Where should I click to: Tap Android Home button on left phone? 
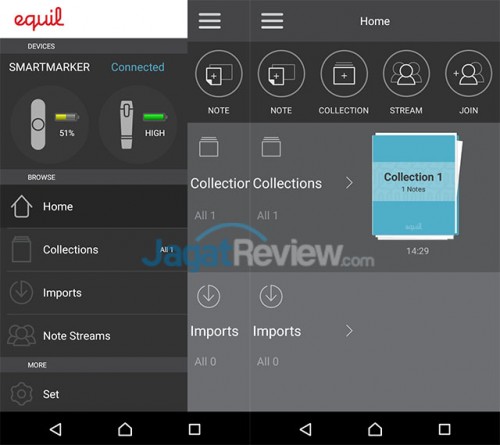[x=125, y=429]
